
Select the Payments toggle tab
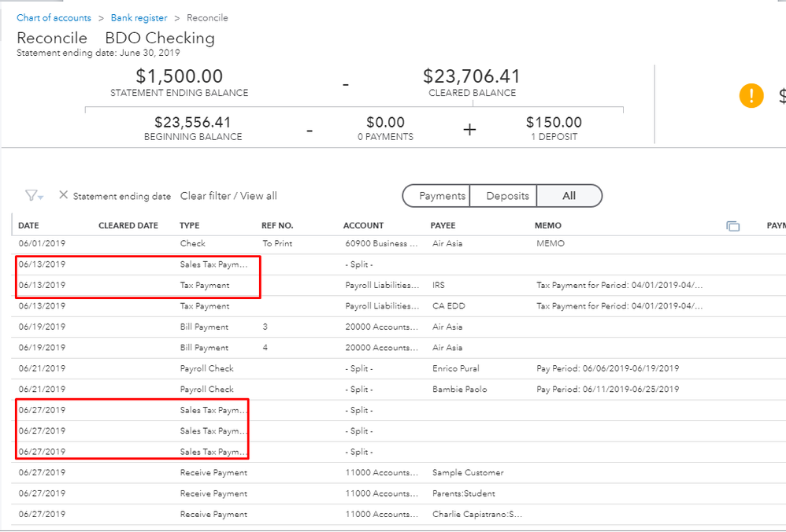tap(442, 196)
